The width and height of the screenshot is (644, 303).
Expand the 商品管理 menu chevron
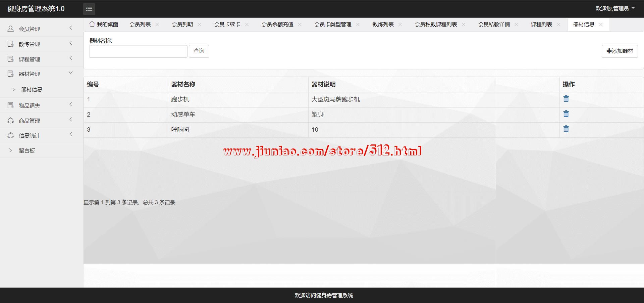(x=71, y=120)
